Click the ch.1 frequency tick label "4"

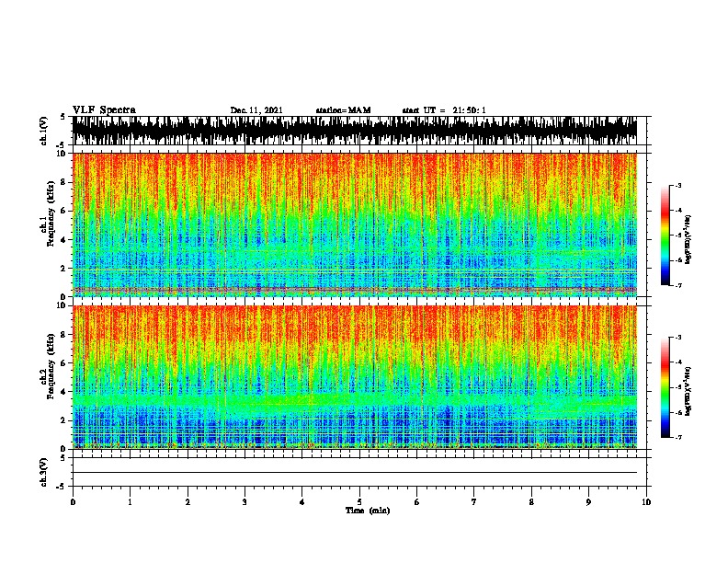pyautogui.click(x=64, y=240)
